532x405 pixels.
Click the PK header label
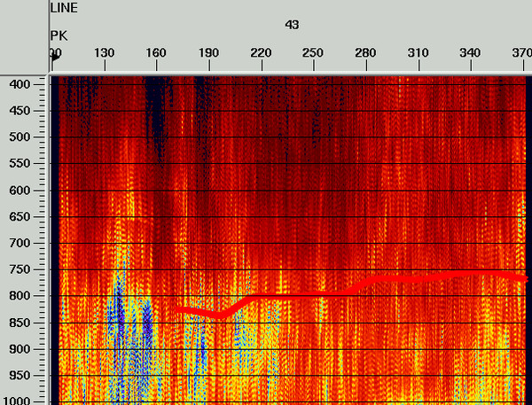pyautogui.click(x=59, y=35)
